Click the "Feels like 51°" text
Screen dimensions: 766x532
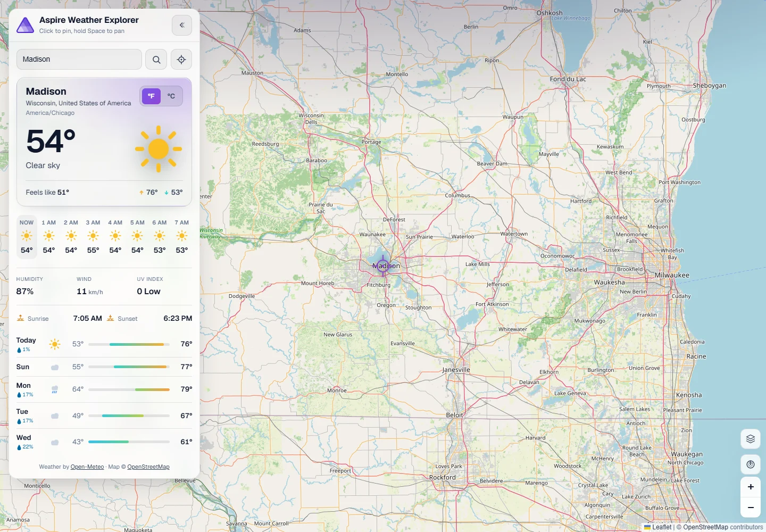click(47, 193)
